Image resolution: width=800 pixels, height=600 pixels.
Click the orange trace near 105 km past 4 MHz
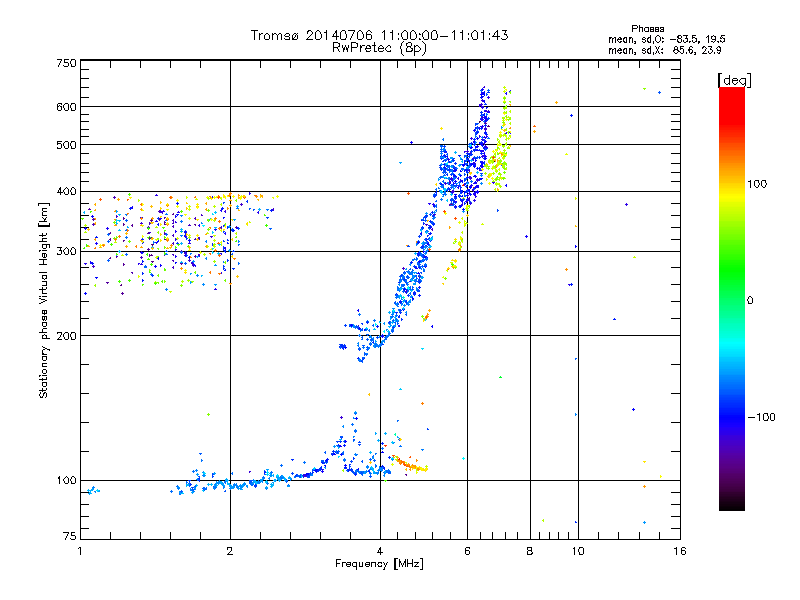pos(409,464)
